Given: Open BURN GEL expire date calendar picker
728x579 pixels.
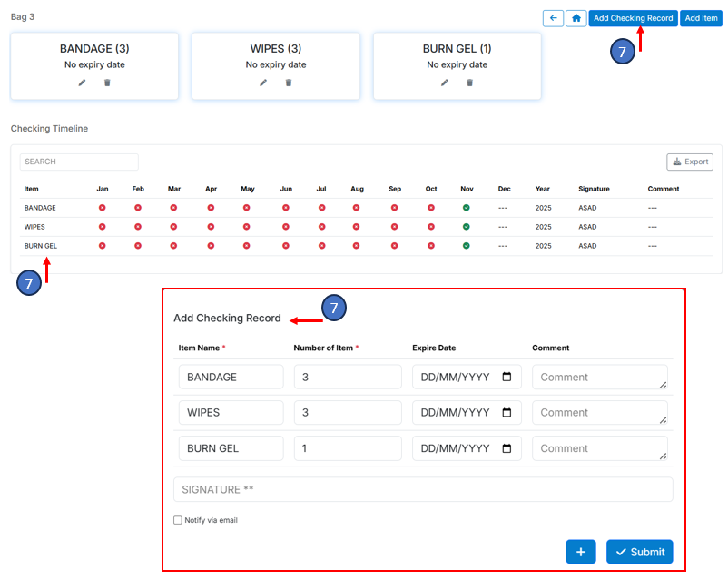Looking at the screenshot, I should (x=507, y=448).
